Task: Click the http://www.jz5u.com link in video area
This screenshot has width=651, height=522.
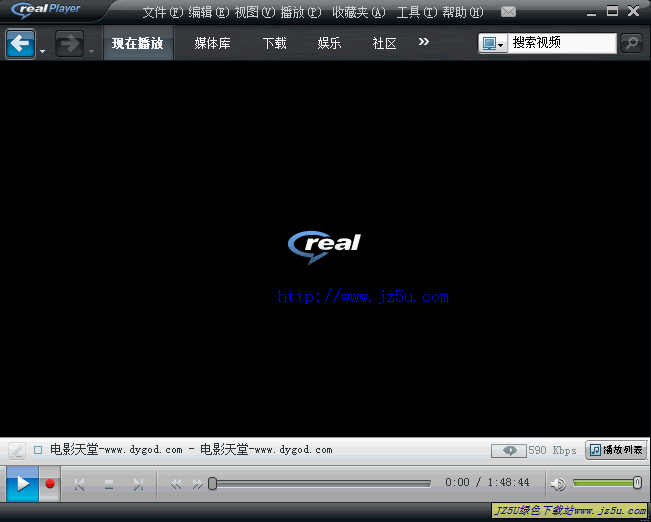Action: (363, 297)
